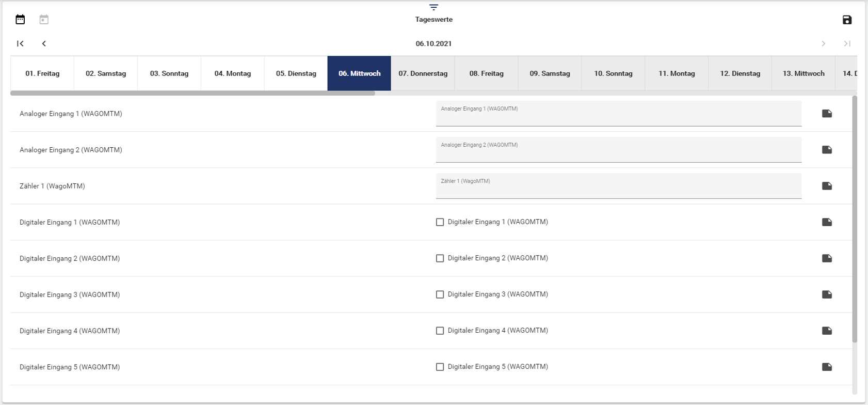Click the horizontal day-tabs scrollbar
868x405 pixels.
(192, 94)
